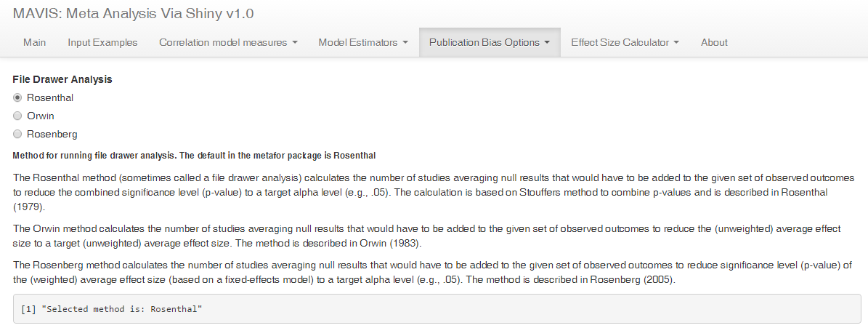Click the caret beside Effect Size Calculator
The width and height of the screenshot is (868, 336).
[676, 43]
